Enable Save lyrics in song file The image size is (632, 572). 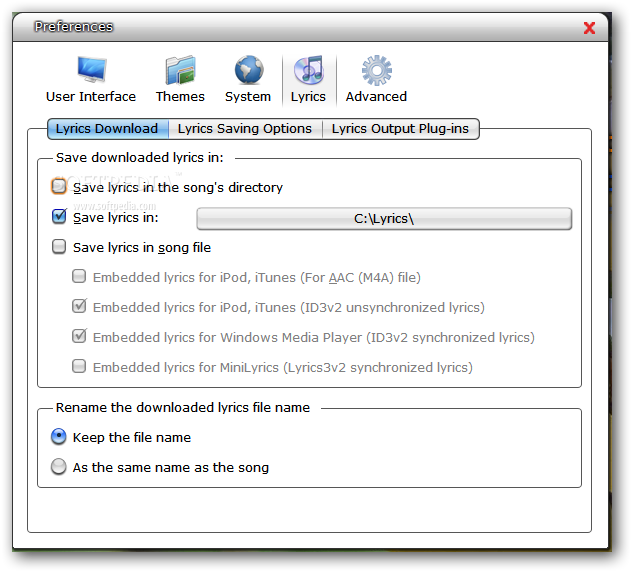[59, 246]
